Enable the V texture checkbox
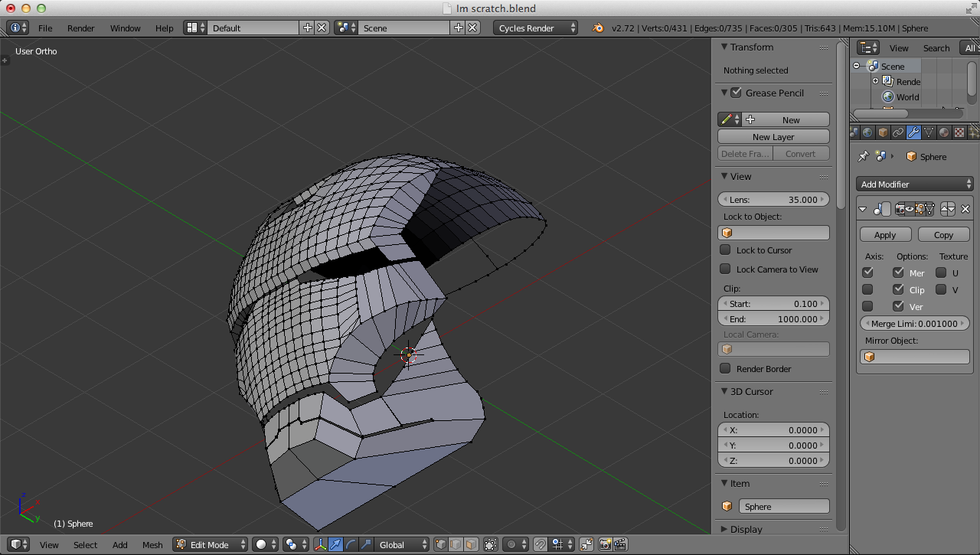 tap(941, 289)
